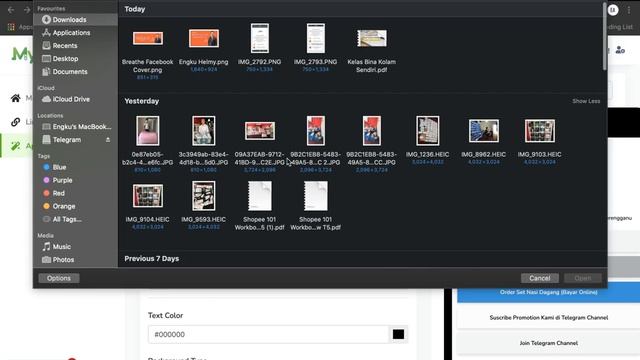
Task: Open the black Text Color swatch
Action: point(398,334)
